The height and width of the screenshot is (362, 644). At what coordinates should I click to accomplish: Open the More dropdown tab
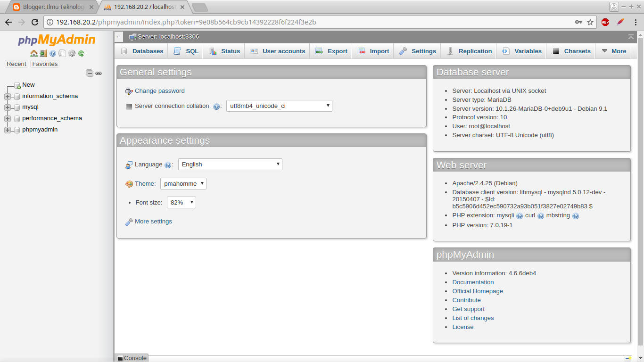pyautogui.click(x=614, y=51)
